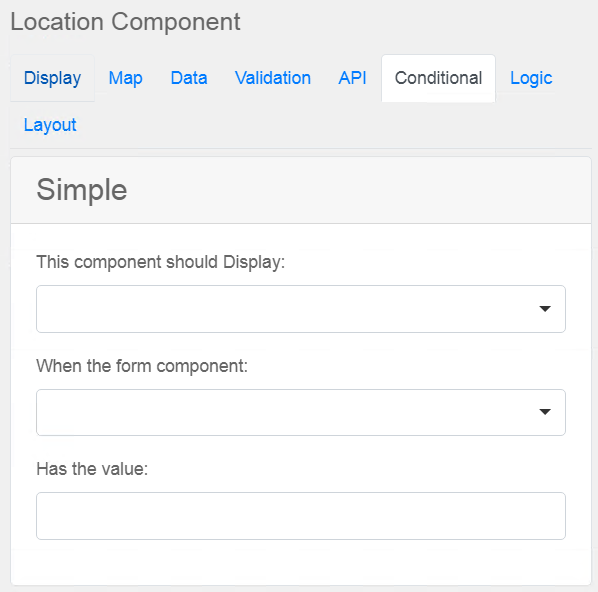Viewport: 598px width, 592px height.
Task: Open the Layout tab
Action: pos(50,125)
